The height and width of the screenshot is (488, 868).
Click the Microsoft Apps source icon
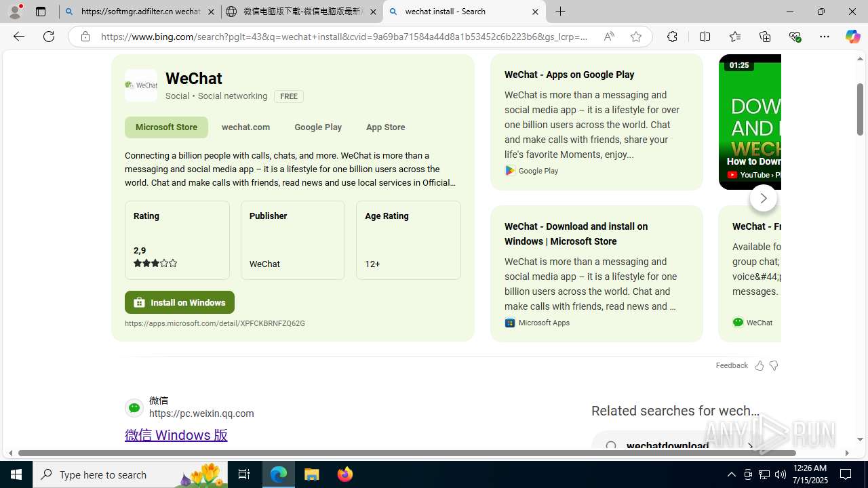[x=510, y=323]
